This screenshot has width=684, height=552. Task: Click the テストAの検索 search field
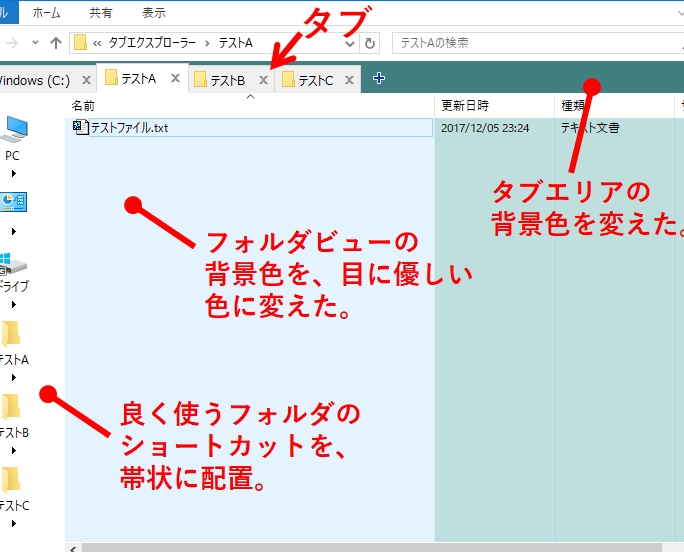coord(530,43)
